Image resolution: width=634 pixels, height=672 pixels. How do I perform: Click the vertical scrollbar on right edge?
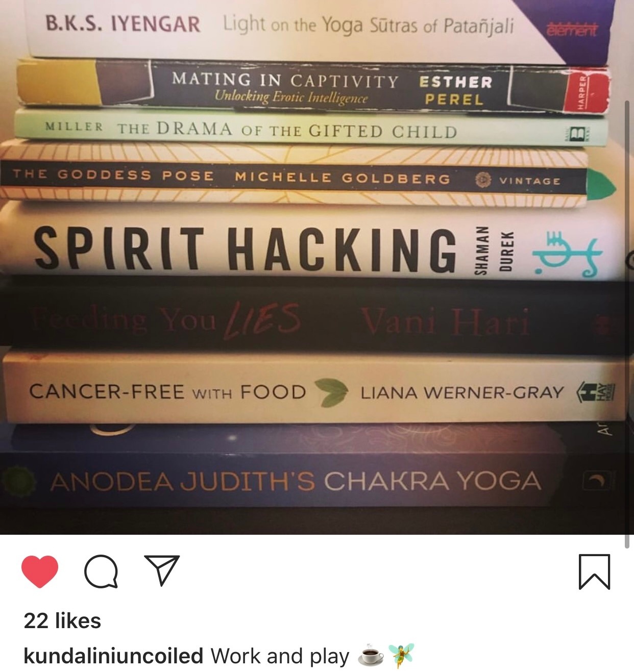click(627, 324)
